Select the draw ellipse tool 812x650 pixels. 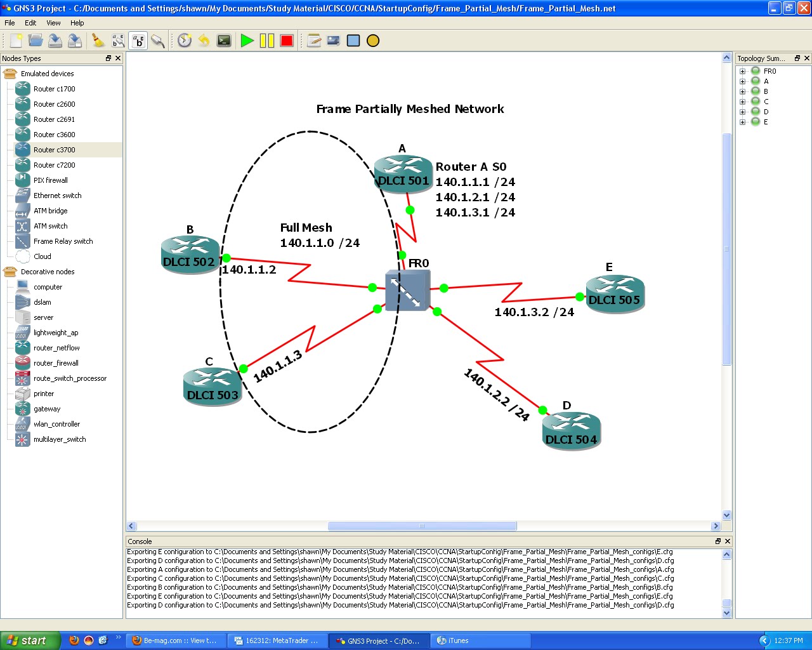(x=373, y=41)
